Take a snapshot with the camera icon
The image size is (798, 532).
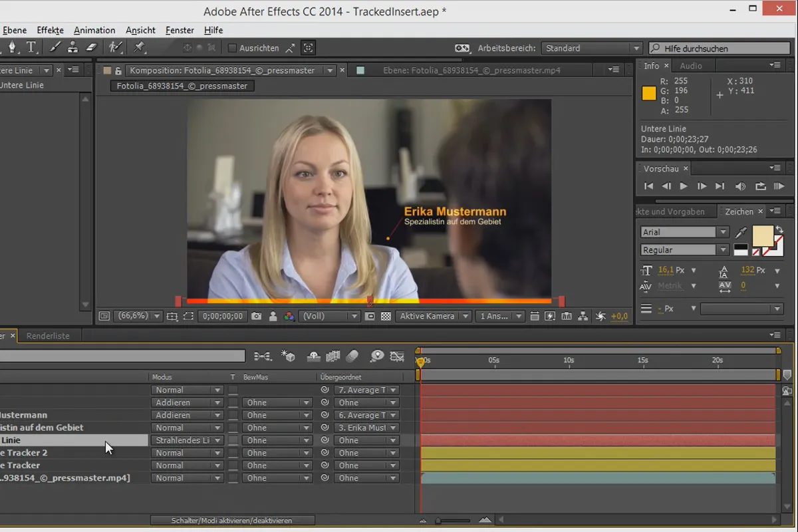coord(257,317)
